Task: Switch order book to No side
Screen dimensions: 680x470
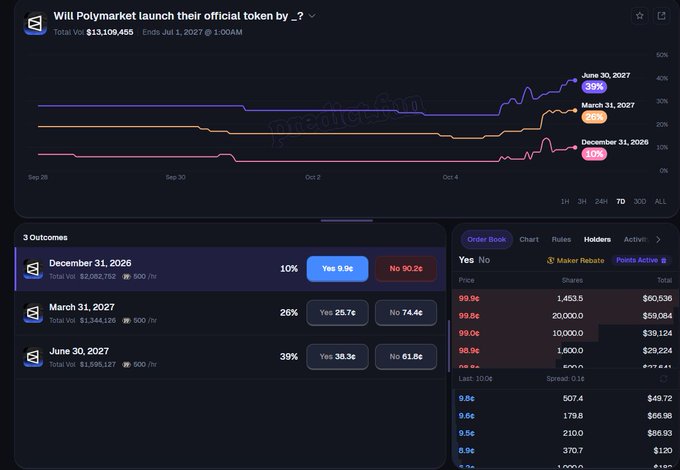Action: [x=484, y=260]
